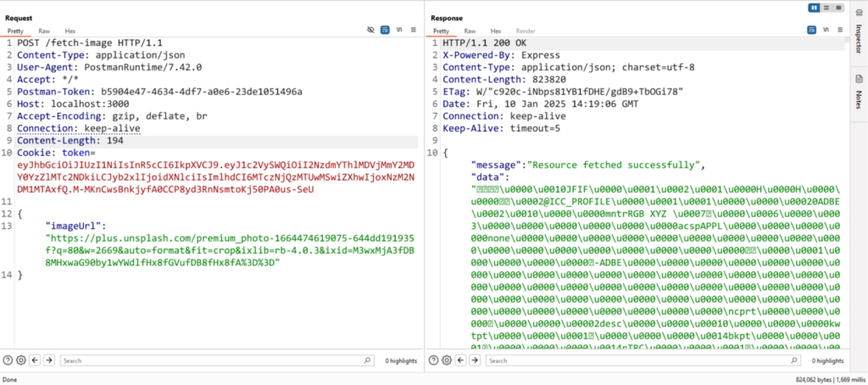
Task: Switch to side-by-side split layout
Action: pos(814,8)
